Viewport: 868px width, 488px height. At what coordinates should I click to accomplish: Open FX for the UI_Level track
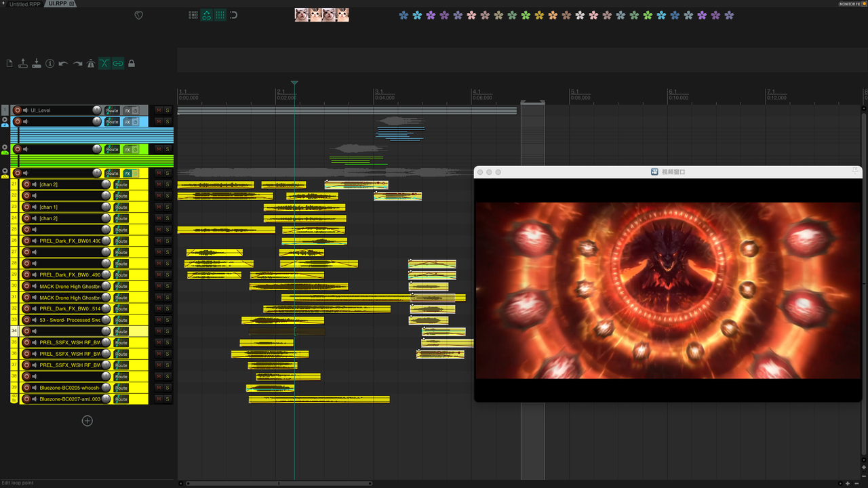127,110
